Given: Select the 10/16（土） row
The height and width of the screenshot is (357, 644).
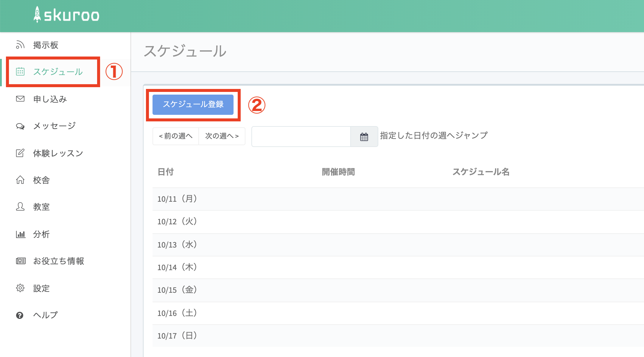Looking at the screenshot, I should [398, 313].
